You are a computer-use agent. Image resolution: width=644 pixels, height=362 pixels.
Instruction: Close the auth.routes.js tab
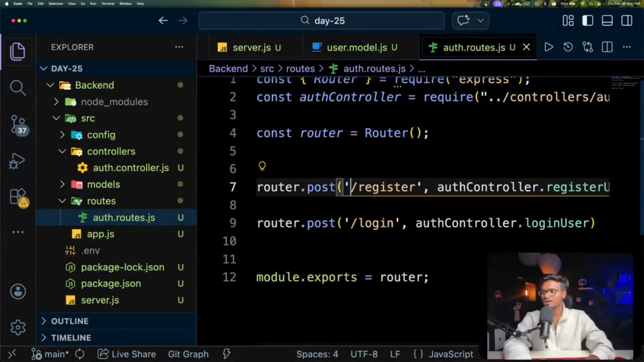click(x=526, y=47)
